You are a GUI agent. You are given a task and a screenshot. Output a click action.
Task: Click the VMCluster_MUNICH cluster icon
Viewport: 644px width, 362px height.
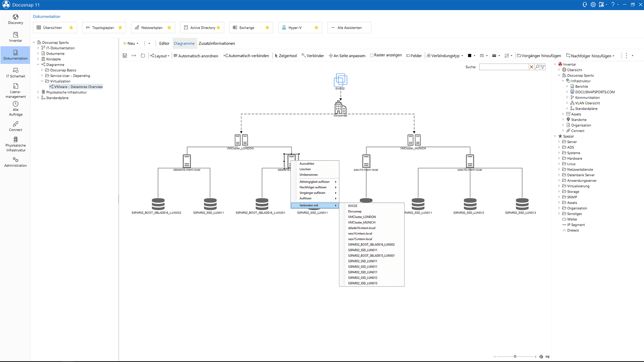point(414,140)
